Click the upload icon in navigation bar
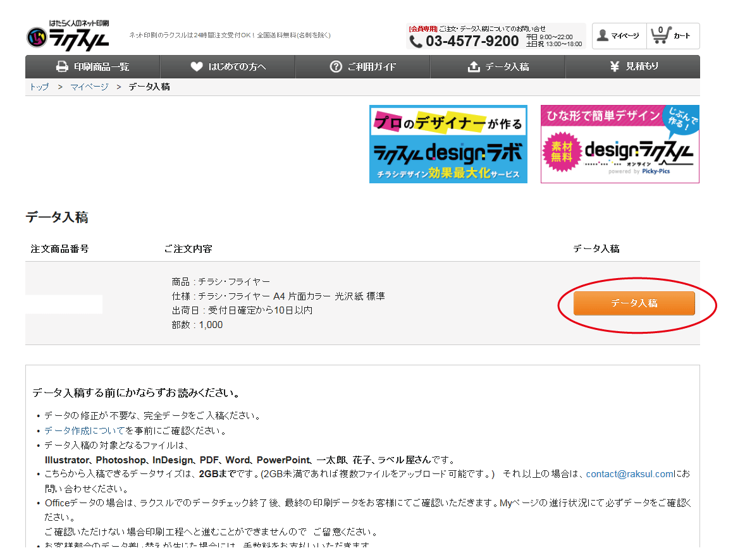The image size is (733, 560). coord(474,67)
